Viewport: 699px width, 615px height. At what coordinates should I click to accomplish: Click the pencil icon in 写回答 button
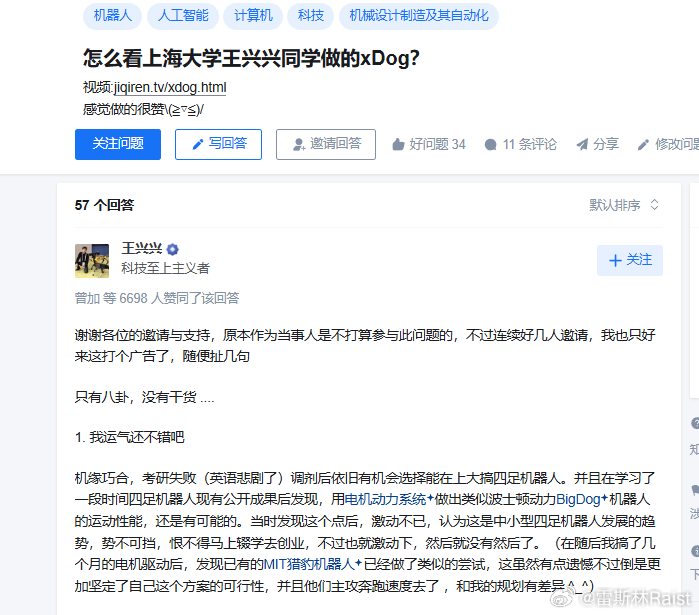(197, 144)
